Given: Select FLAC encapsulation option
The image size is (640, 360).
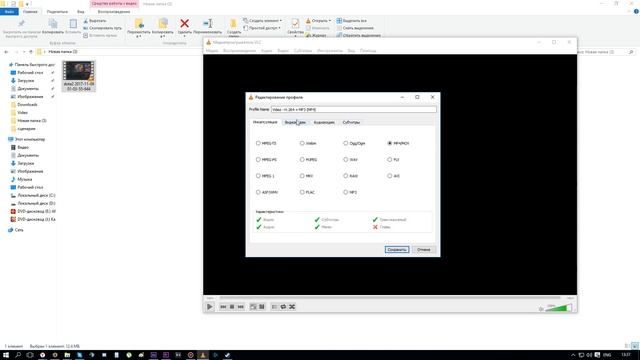Looking at the screenshot, I should click(x=307, y=192).
